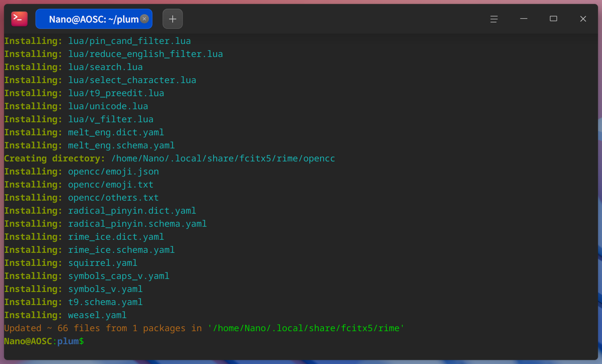Click the lua/t9_preedit.lua file name
This screenshot has height=364, width=602.
116,93
